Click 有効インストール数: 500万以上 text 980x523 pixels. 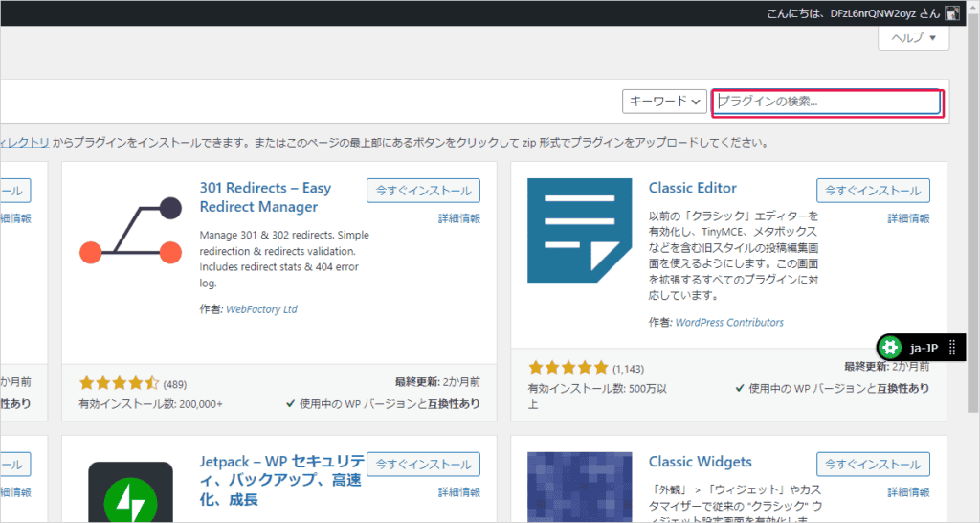coord(597,396)
